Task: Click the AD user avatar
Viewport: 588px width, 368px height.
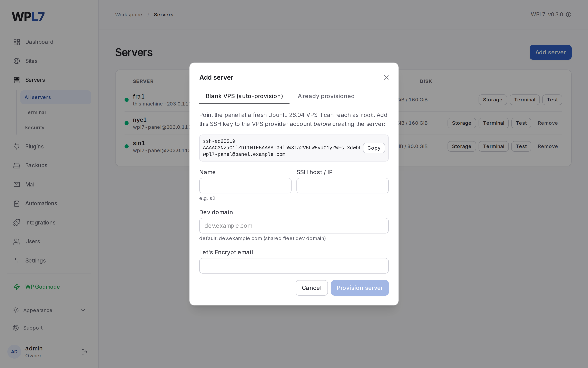Action: (14, 352)
